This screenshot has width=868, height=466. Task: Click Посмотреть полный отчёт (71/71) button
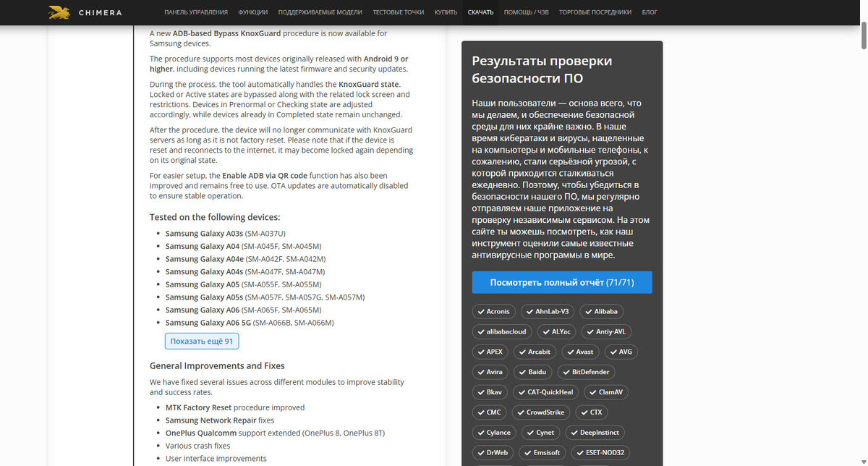(x=562, y=282)
